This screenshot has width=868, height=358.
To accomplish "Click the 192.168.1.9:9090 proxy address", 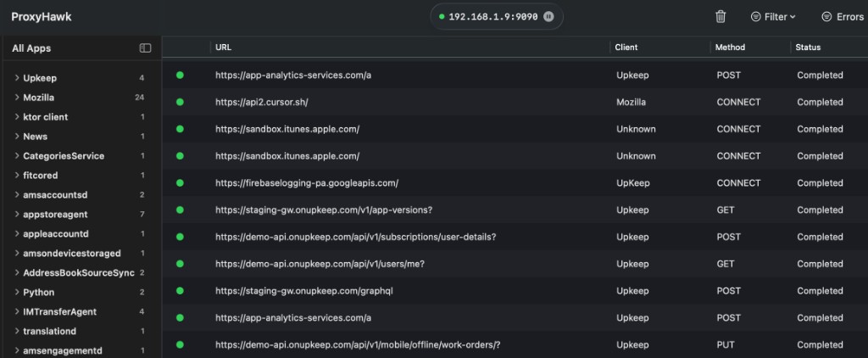I will click(x=492, y=17).
